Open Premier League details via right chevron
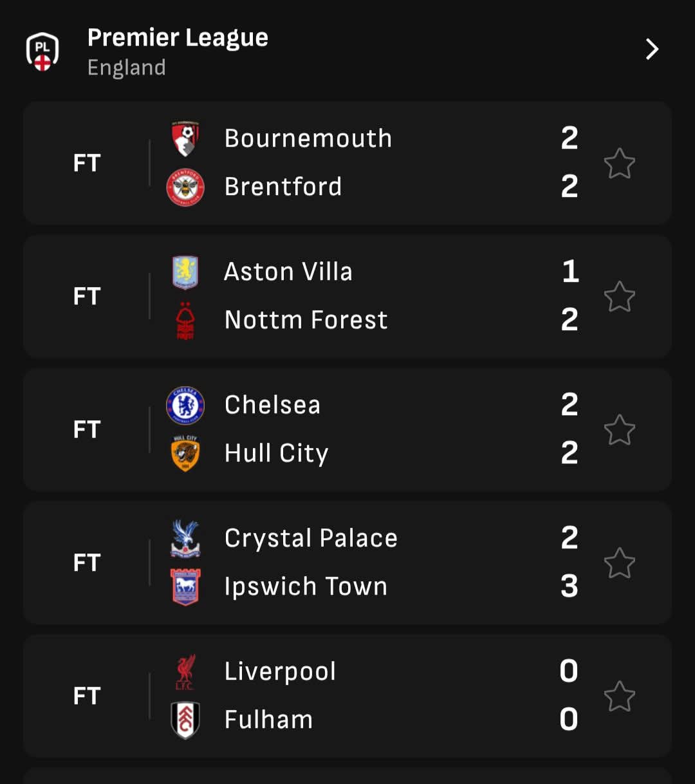The image size is (695, 784). 652,50
